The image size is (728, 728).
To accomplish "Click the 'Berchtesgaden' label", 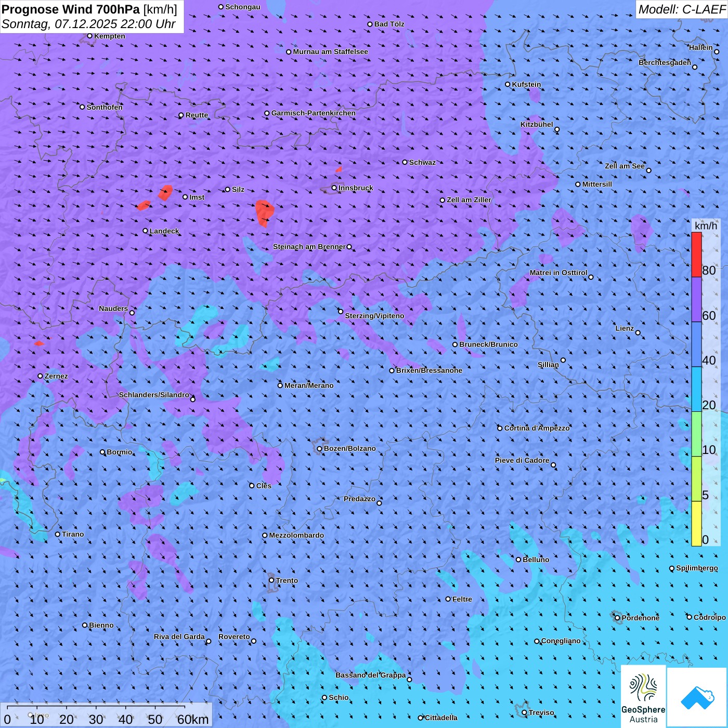I will click(665, 62).
